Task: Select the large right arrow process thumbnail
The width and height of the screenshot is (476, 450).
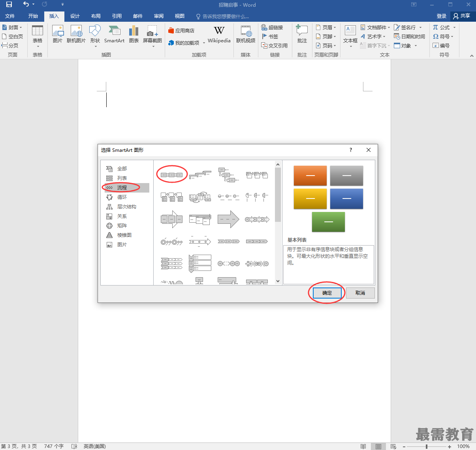Action: coord(228,219)
